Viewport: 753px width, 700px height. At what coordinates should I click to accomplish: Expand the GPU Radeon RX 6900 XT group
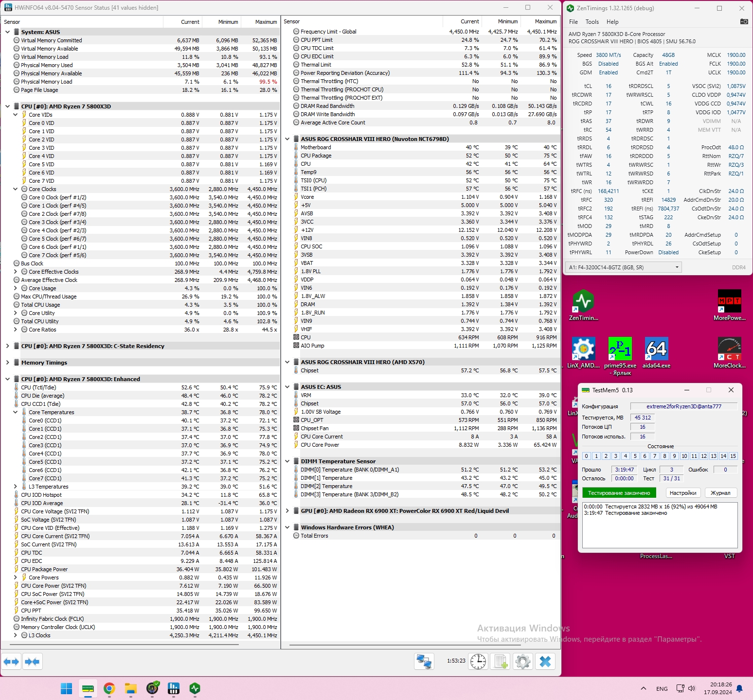click(287, 511)
